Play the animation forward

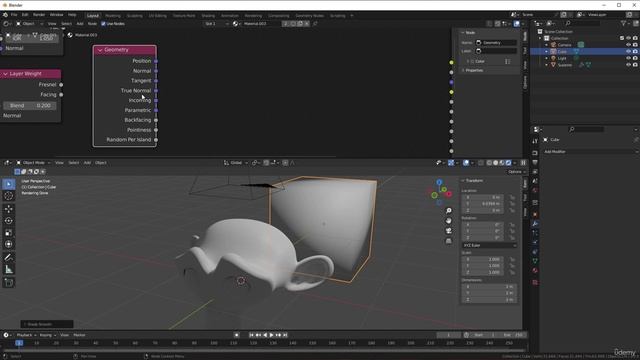271,335
